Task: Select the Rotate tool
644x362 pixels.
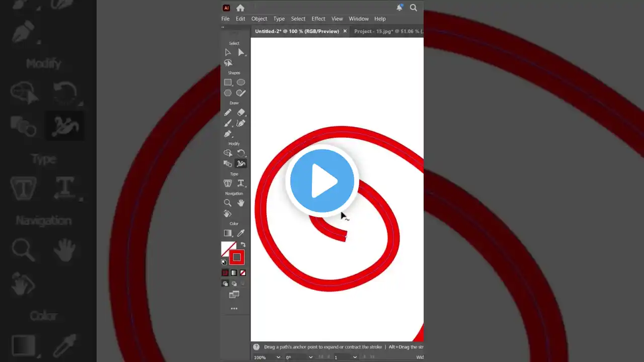Action: pyautogui.click(x=241, y=153)
